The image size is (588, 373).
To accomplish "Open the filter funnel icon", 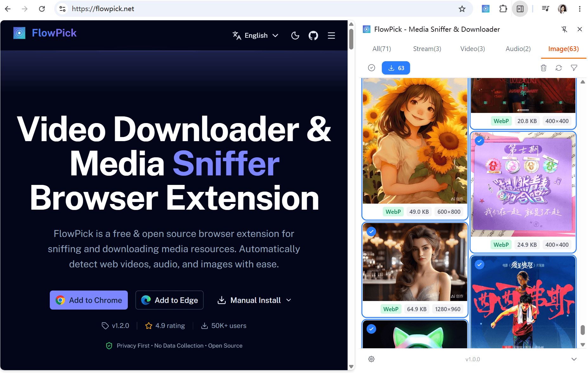I will (574, 68).
